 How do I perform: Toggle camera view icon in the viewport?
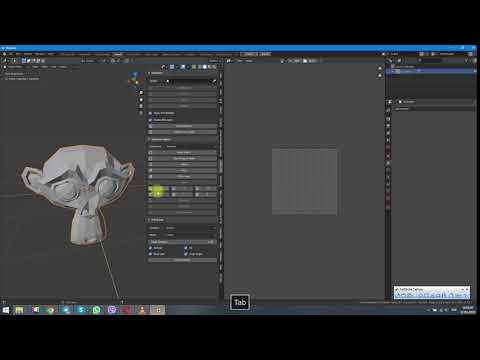click(141, 106)
